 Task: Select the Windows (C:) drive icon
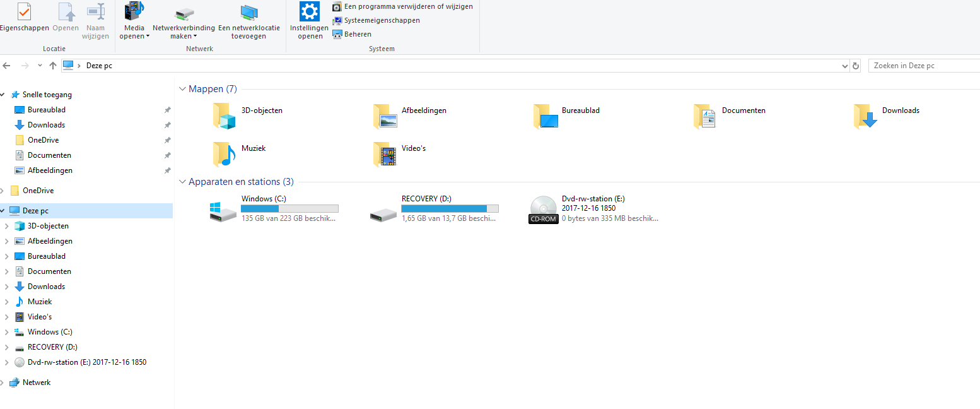223,211
